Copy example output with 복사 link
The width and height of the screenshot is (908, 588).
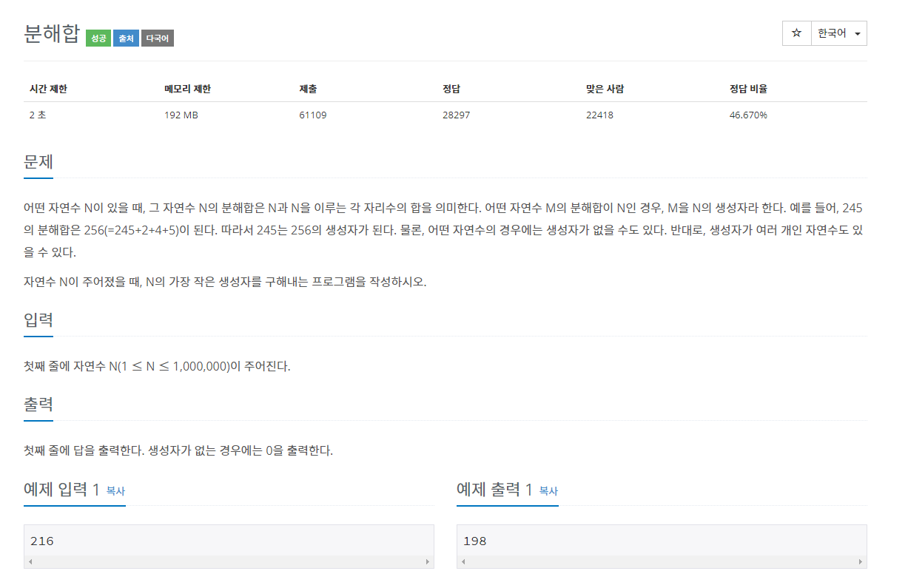tap(548, 490)
